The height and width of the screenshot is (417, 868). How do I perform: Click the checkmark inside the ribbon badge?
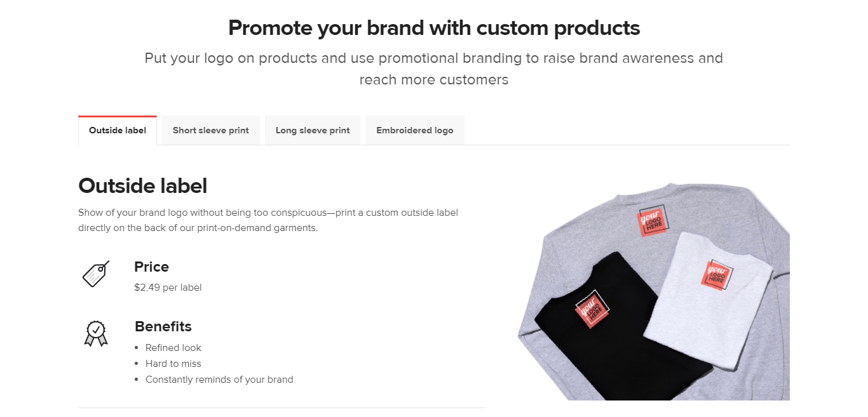coord(95,329)
